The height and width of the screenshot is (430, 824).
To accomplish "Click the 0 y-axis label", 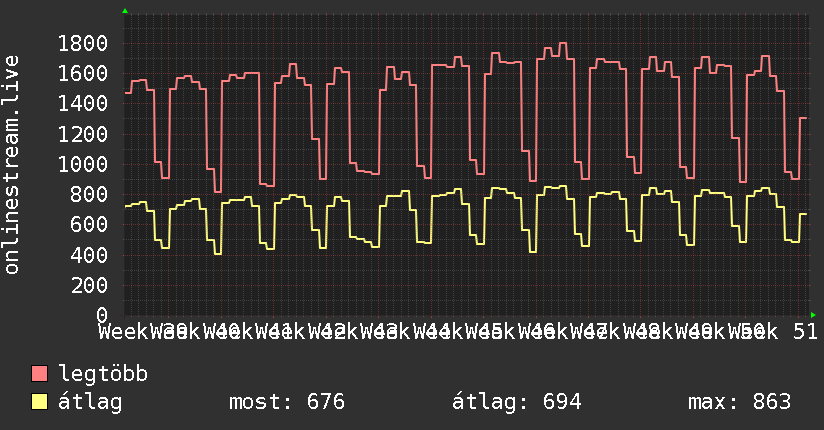I will (102, 315).
